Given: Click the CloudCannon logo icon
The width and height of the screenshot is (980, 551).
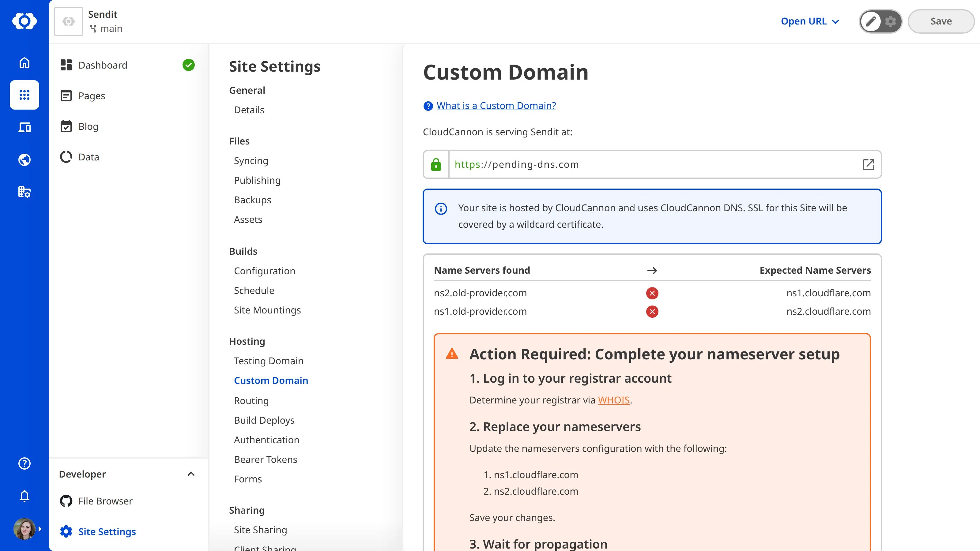Looking at the screenshot, I should 24,21.
